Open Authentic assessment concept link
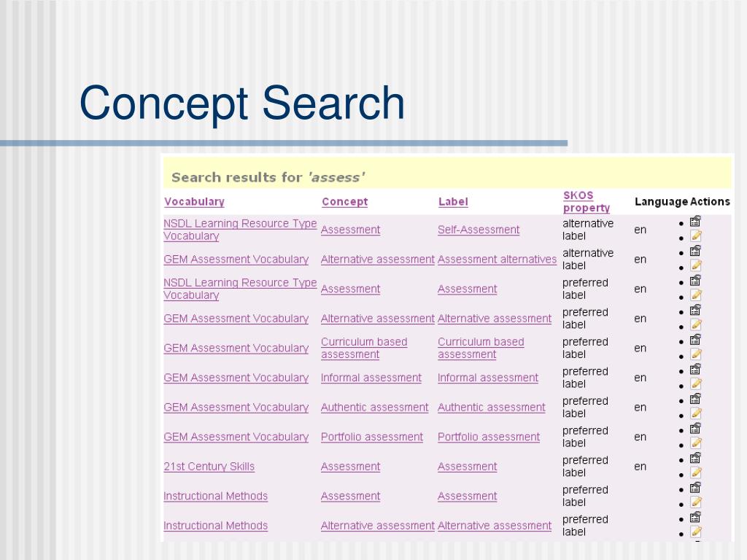This screenshot has width=747, height=560. pos(374,407)
